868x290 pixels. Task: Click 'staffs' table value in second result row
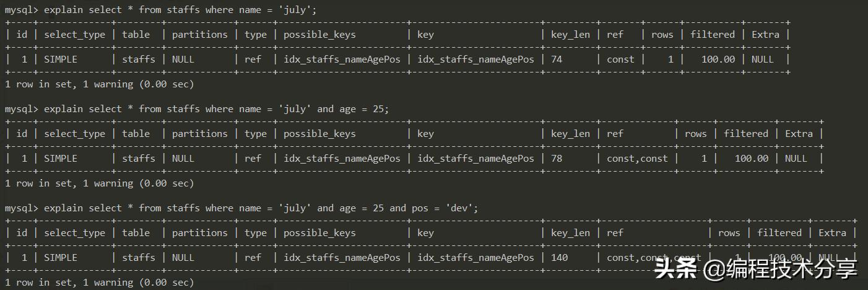pos(139,159)
